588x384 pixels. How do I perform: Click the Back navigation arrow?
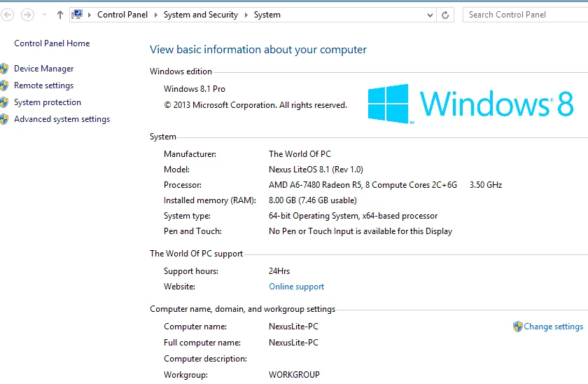[7, 15]
